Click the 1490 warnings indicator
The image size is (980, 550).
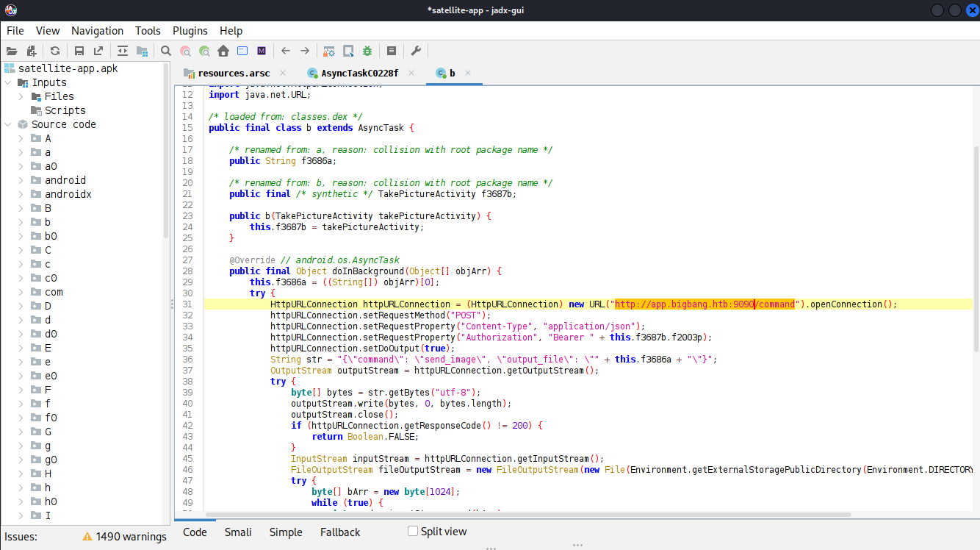[124, 537]
